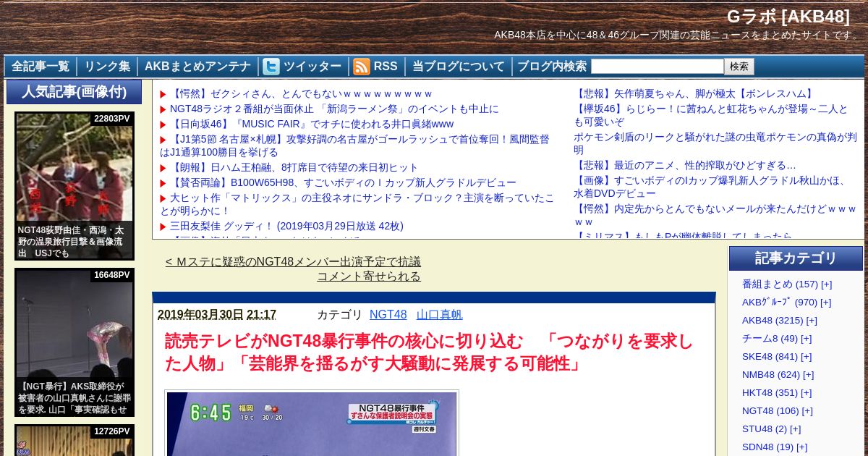The height and width of the screenshot is (456, 868).
Task: Open the article's TV screenshot image
Action: tap(312, 423)
